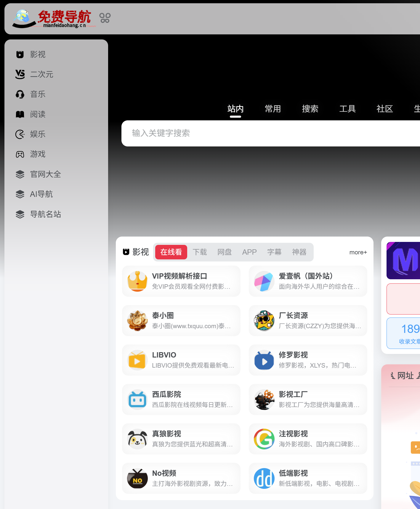Open the 二次元 sidebar menu label
Viewport: 420px width, 509px height.
pyautogui.click(x=42, y=74)
